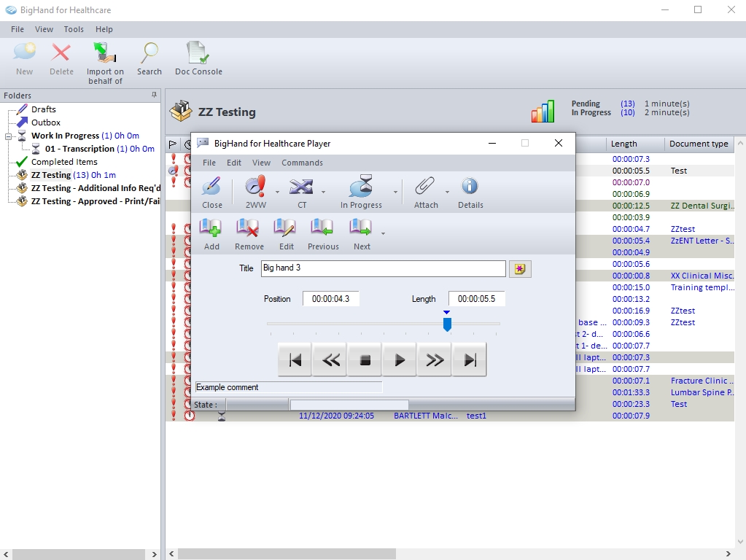Open the Next bookmark dropdown arrow
Image resolution: width=746 pixels, height=560 pixels.
(x=383, y=233)
